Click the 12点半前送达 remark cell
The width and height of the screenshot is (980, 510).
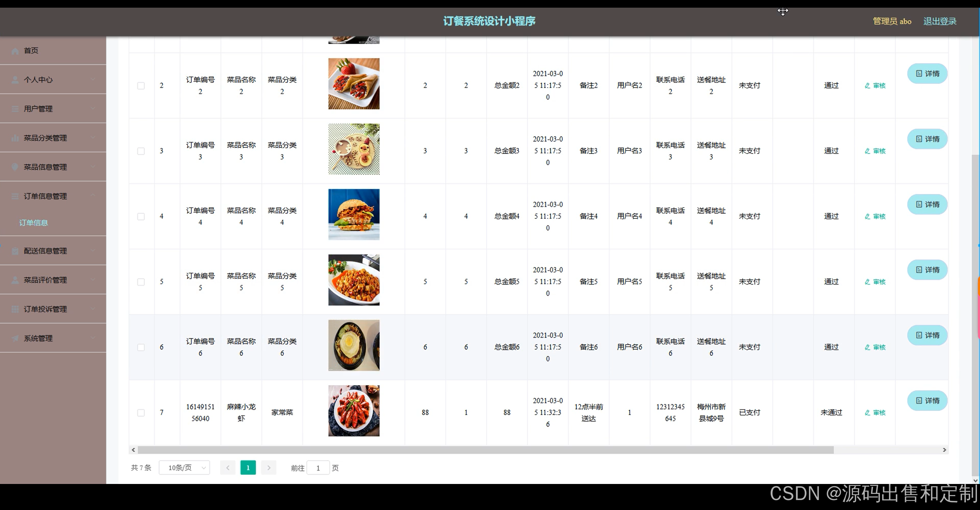click(589, 413)
